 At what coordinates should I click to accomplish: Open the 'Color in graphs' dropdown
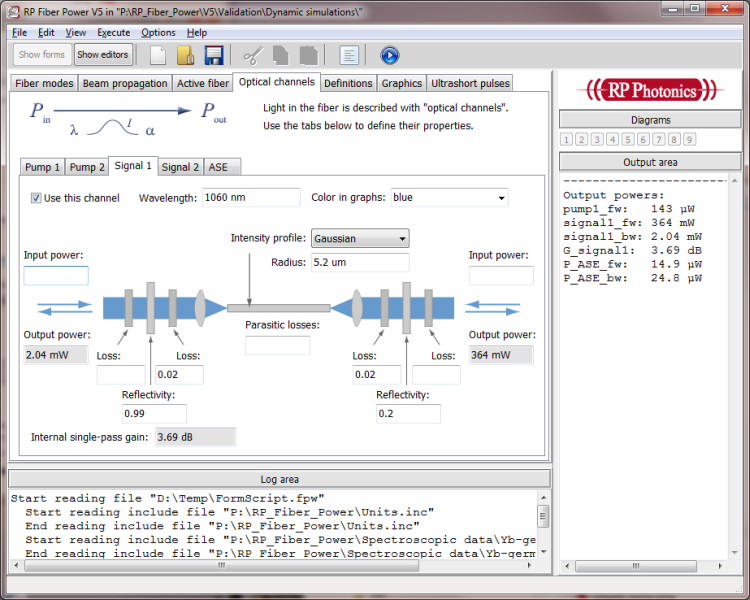coord(448,198)
